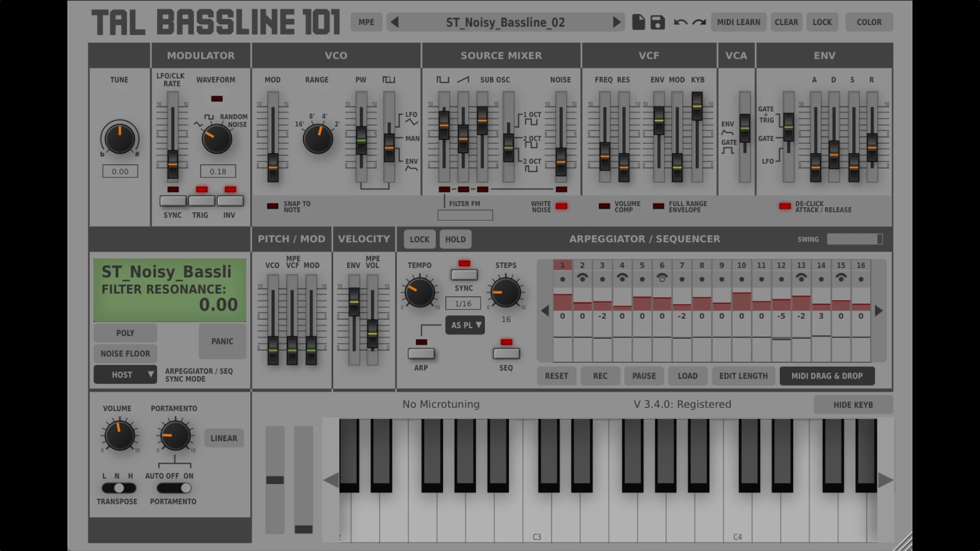
Task: Adjust the SWING slider
Action: click(854, 239)
